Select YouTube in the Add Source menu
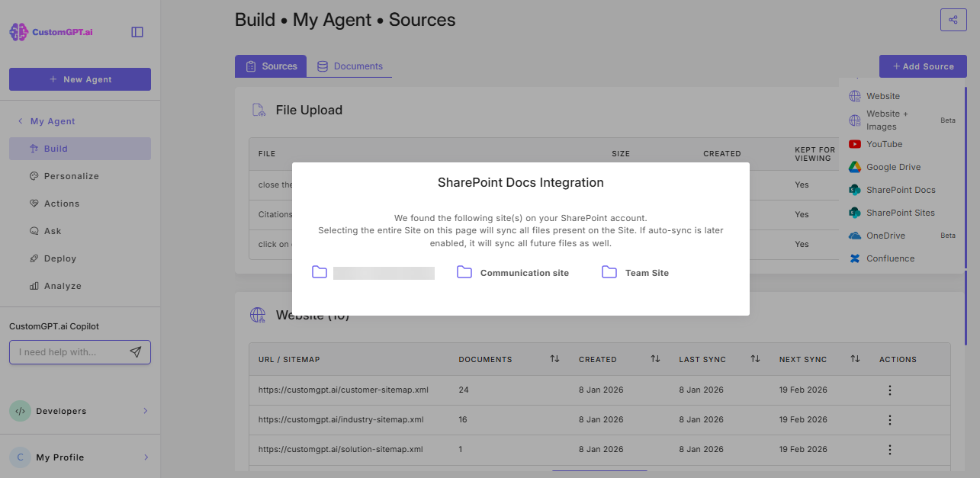The width and height of the screenshot is (980, 478). tap(882, 143)
